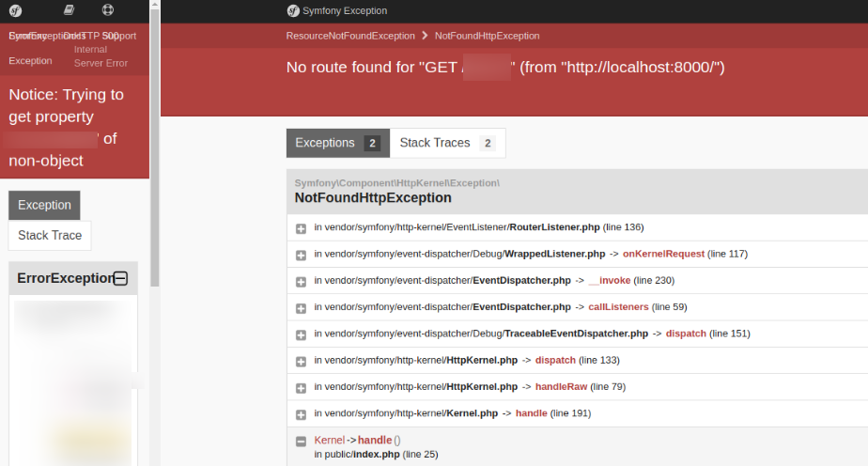
Task: Click the Kernel class link in last trace
Action: 330,440
